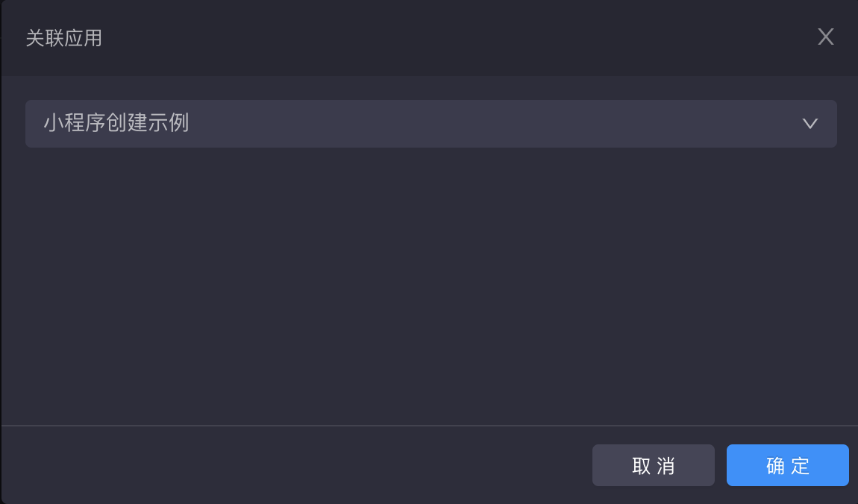Viewport: 858px width, 504px height.
Task: Abort association using the 取消 button
Action: point(654,464)
